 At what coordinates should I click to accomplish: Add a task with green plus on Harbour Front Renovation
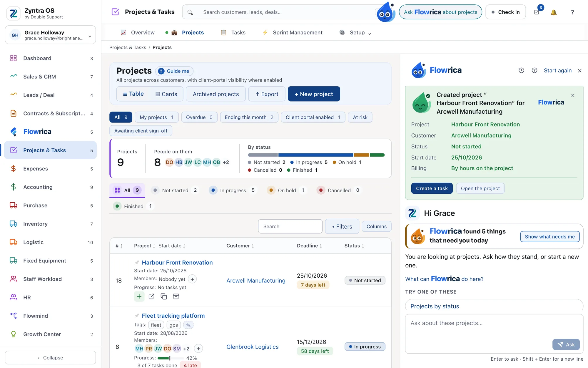(139, 296)
